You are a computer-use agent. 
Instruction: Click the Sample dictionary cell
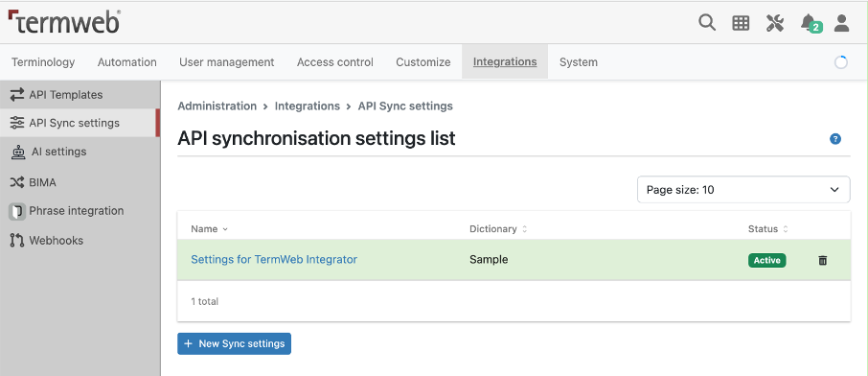pos(489,259)
